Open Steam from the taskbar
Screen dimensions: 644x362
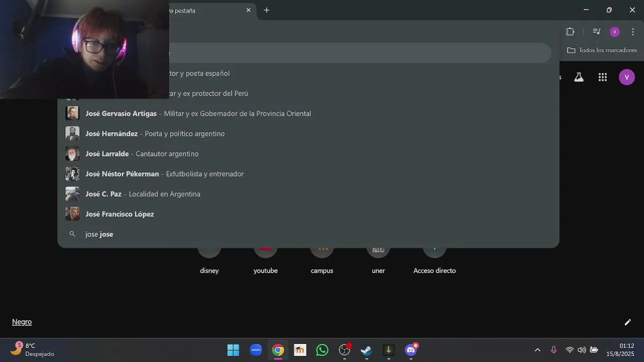point(367,350)
